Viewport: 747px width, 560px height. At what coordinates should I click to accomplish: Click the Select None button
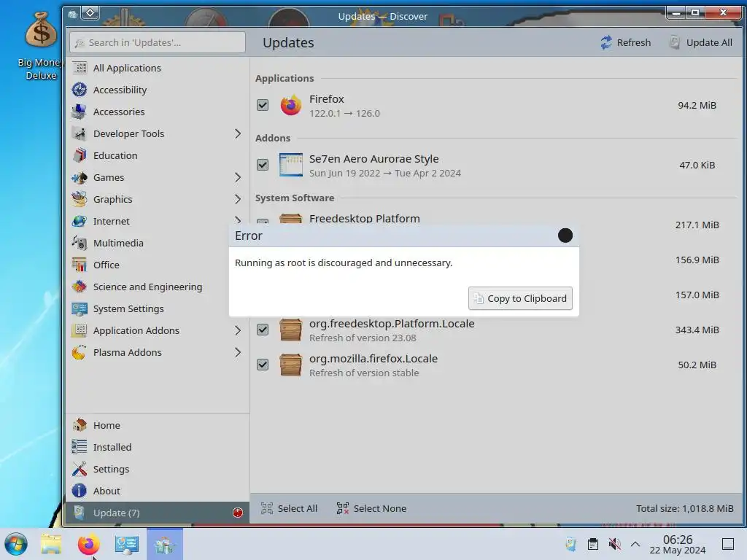click(371, 508)
